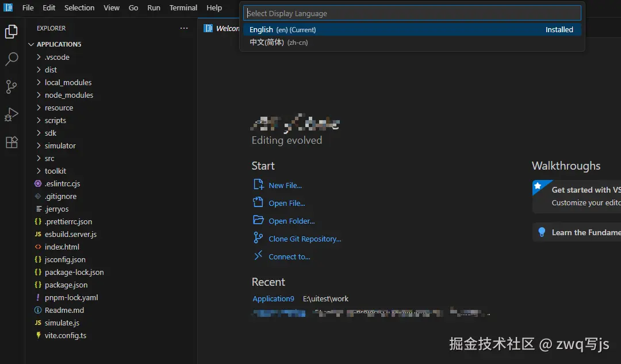This screenshot has width=621, height=364.
Task: Expand the scripts folder
Action: [x=39, y=120]
